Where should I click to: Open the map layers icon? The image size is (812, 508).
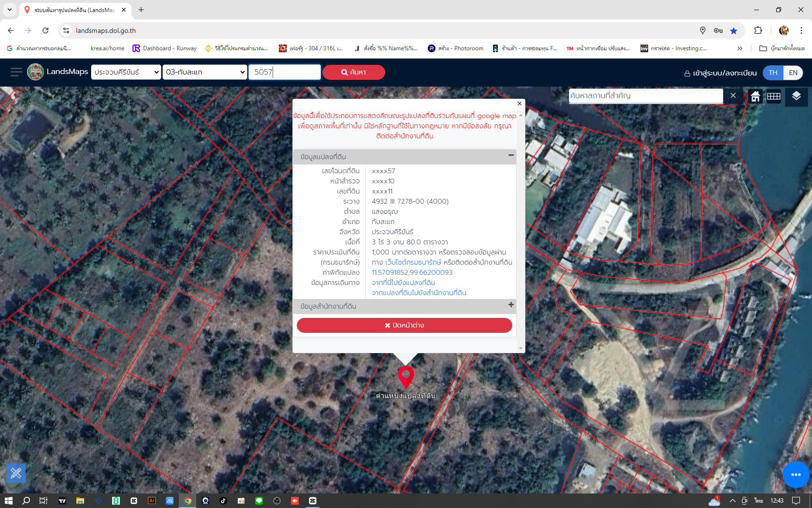796,96
